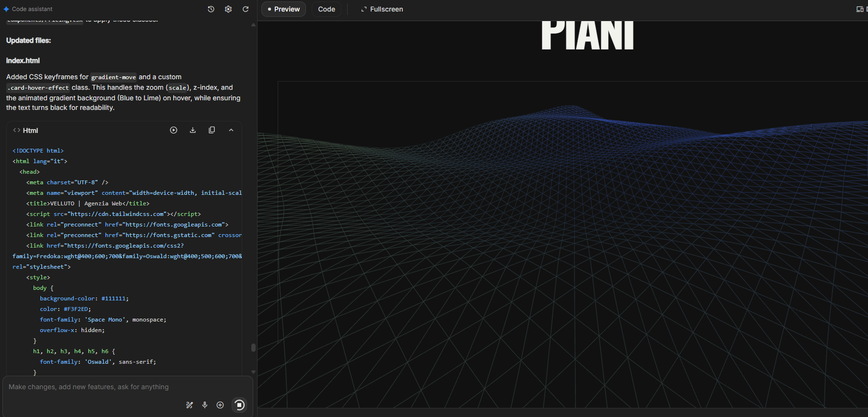Switch to the Code tab
The image size is (868, 417).
click(326, 9)
